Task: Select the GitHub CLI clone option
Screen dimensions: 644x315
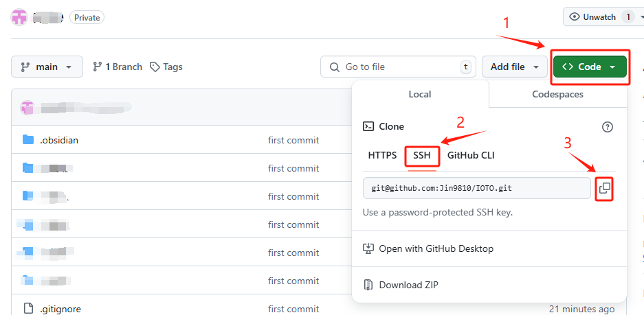Action: [x=471, y=156]
